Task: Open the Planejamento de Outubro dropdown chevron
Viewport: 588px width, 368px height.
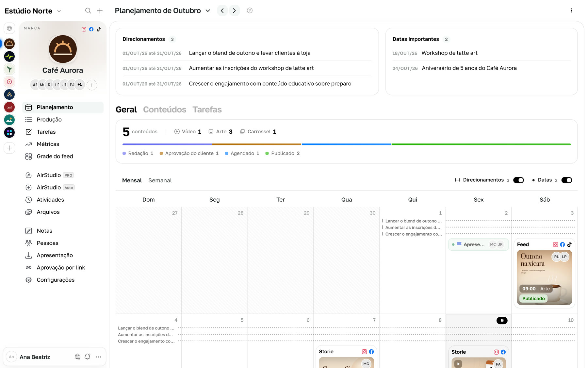Action: point(208,11)
